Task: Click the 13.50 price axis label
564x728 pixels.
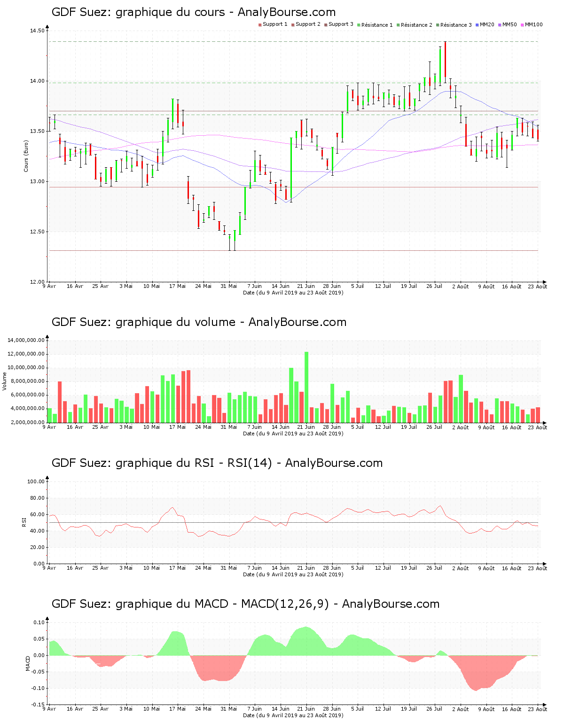Action: click(37, 132)
